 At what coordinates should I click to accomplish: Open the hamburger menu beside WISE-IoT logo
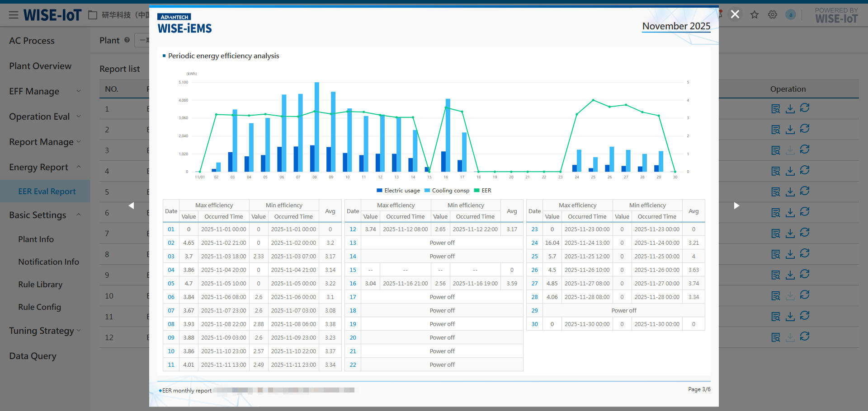(x=14, y=15)
